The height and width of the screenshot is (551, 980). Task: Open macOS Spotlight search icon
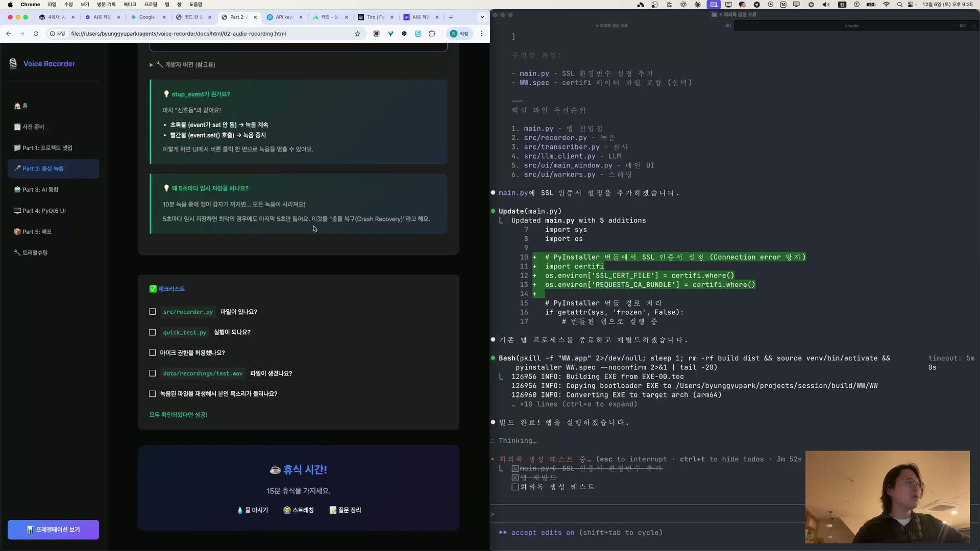click(899, 4)
